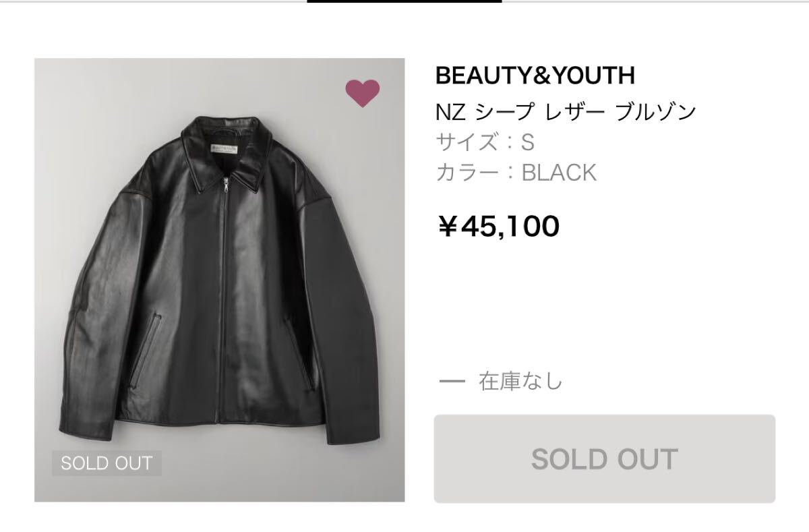Click the dash icon beside 在庫なし

452,382
